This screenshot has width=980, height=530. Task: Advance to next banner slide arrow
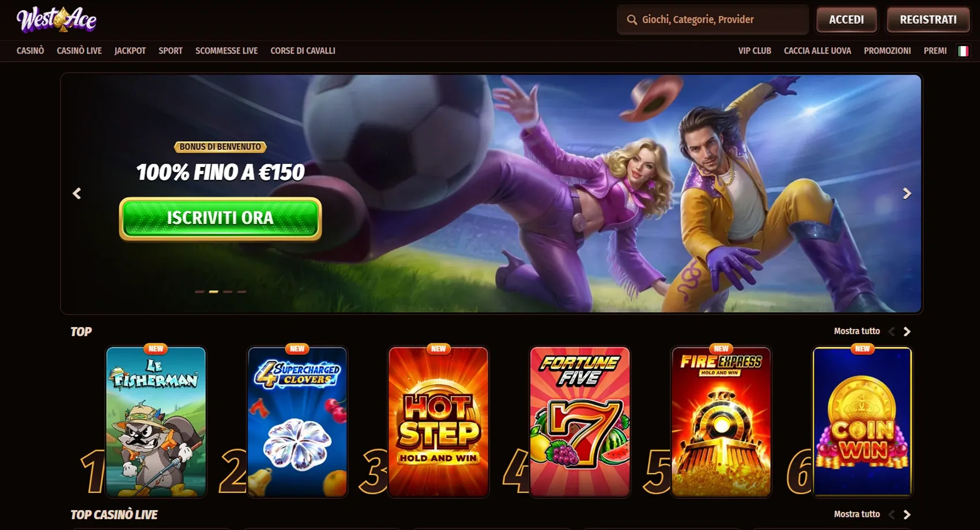907,194
